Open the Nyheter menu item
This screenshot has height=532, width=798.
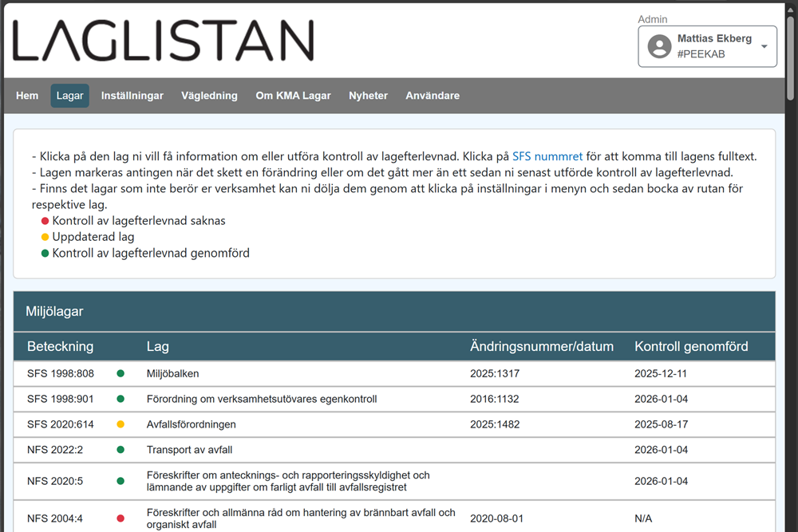[368, 95]
